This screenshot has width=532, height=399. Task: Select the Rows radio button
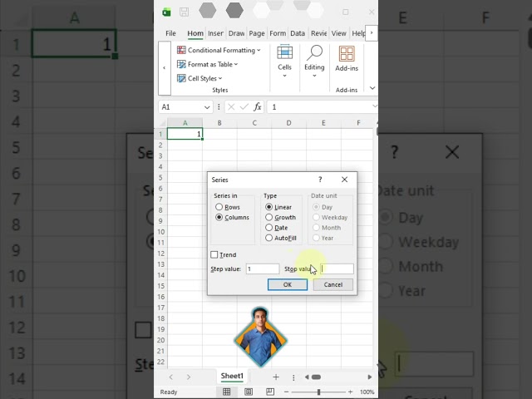click(x=219, y=207)
